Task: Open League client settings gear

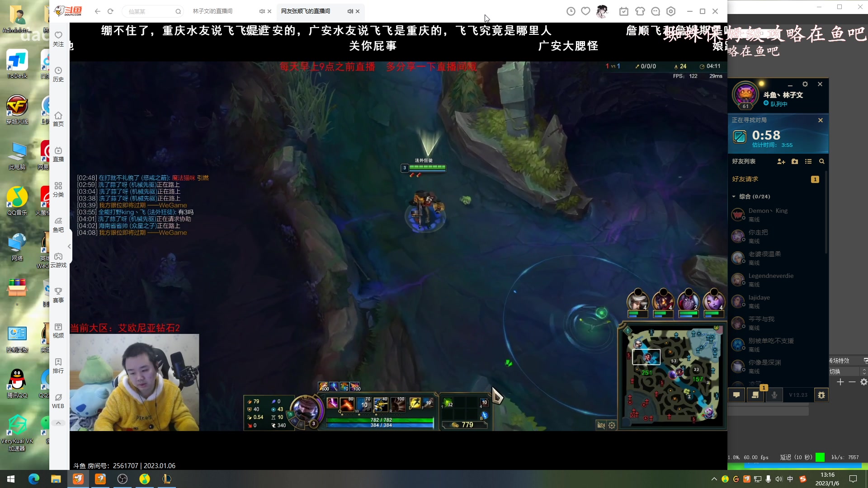Action: click(805, 84)
